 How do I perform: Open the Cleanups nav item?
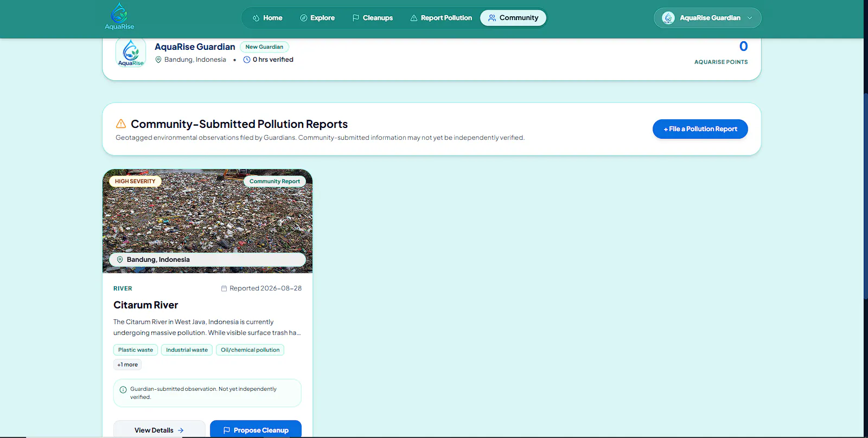coord(372,18)
